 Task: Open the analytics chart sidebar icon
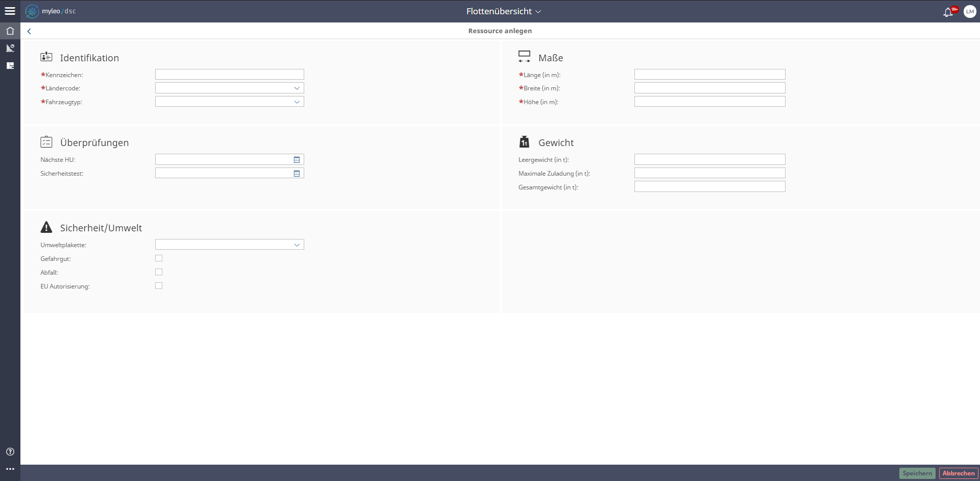(10, 48)
